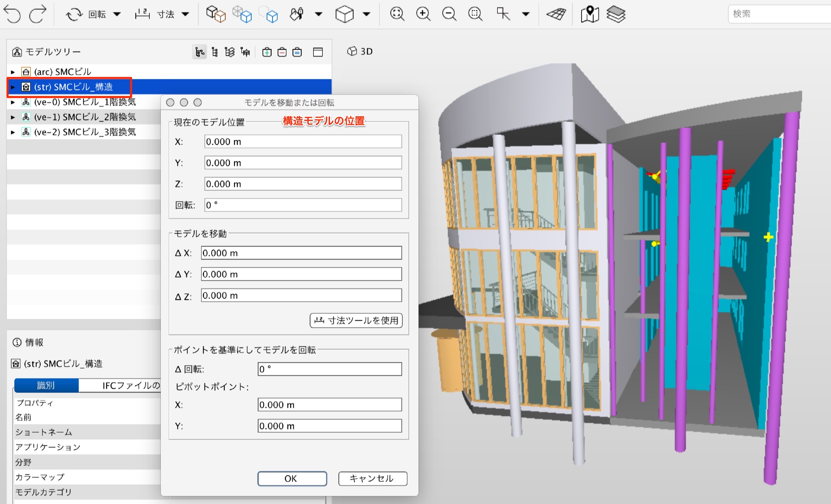Image resolution: width=831 pixels, height=504 pixels.
Task: Click the ショートネーム property row
Action: [87, 432]
